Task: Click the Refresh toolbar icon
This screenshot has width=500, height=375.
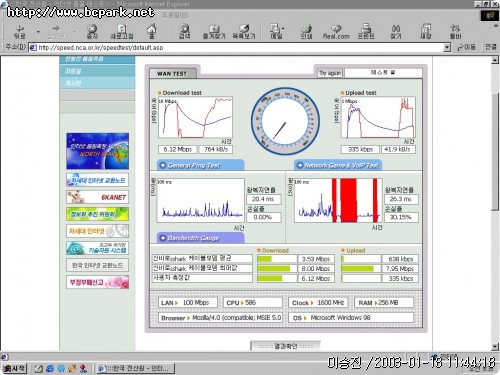Action: click(122, 31)
